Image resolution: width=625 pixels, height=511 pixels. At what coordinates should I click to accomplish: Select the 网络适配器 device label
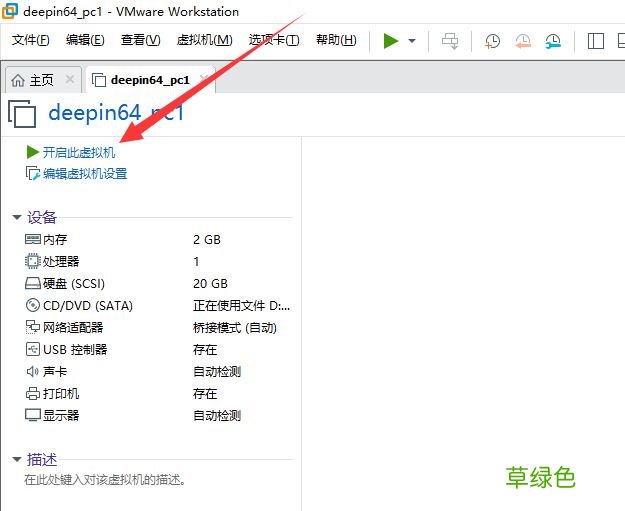[x=73, y=328]
